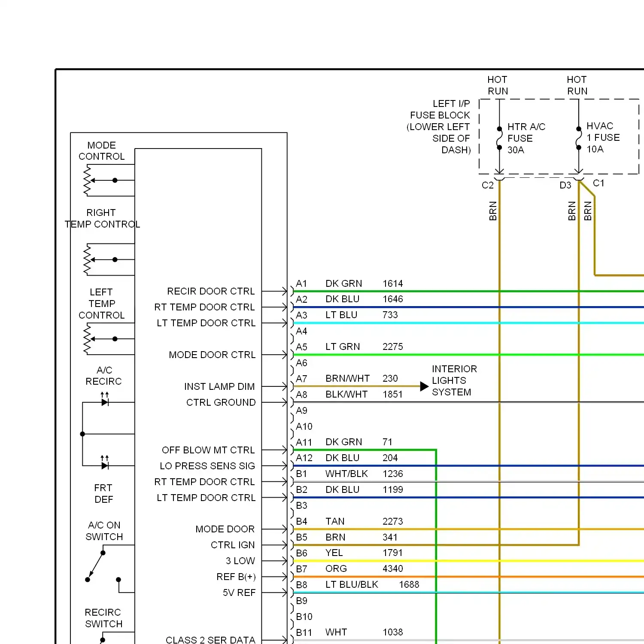Select the "TAN" wire color label
Image resolution: width=644 pixels, height=644 pixels.
pyautogui.click(x=335, y=521)
